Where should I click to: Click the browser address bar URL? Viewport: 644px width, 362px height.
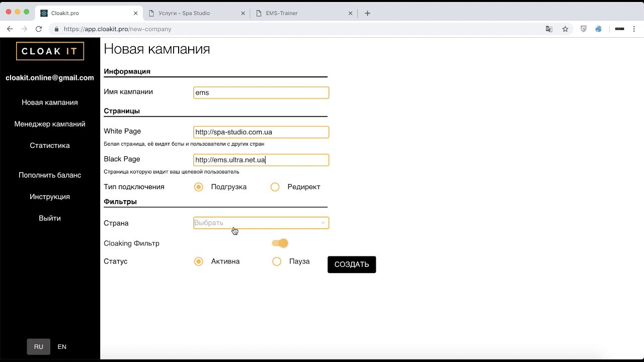pos(118,29)
